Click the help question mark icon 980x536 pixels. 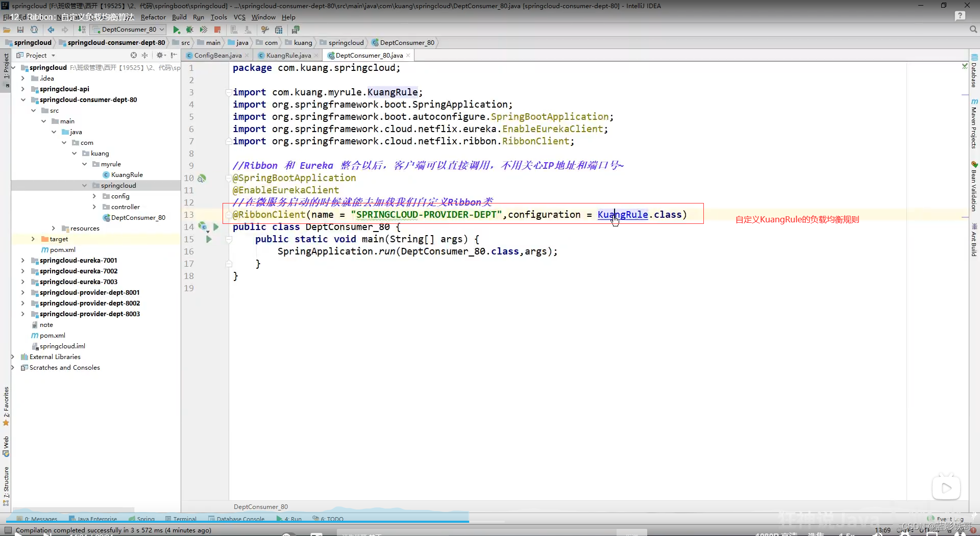tap(960, 16)
